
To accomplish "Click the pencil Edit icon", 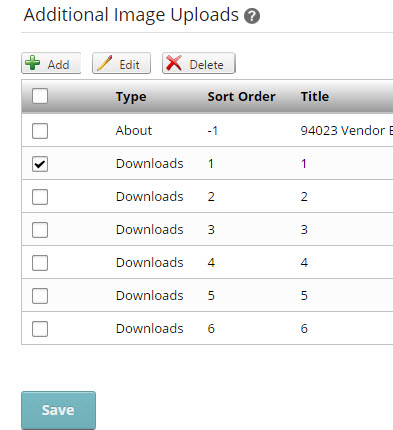I will coord(105,63).
